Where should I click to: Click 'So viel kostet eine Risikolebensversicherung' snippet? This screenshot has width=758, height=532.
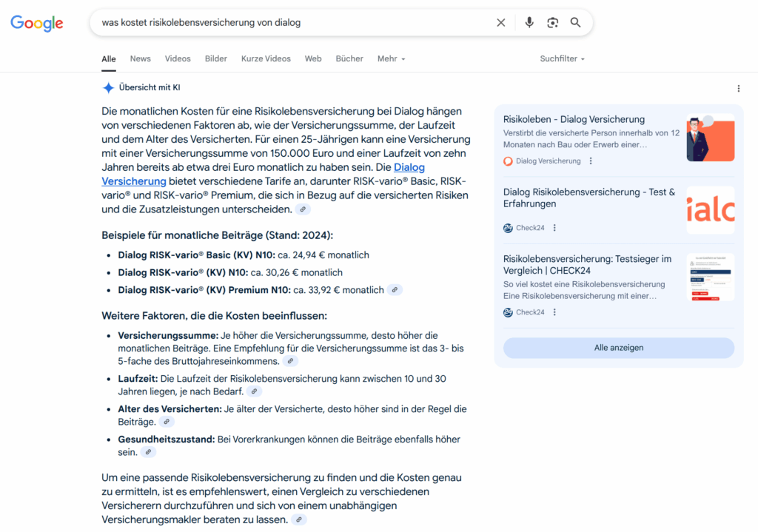tap(584, 284)
